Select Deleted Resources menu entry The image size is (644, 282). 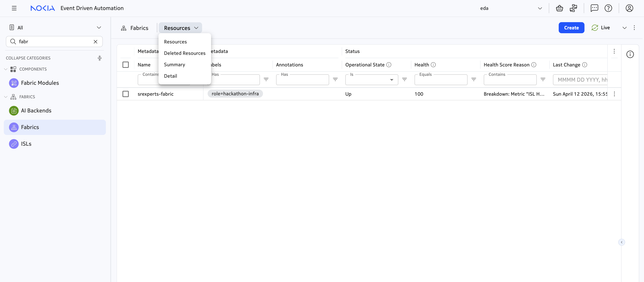click(x=184, y=53)
